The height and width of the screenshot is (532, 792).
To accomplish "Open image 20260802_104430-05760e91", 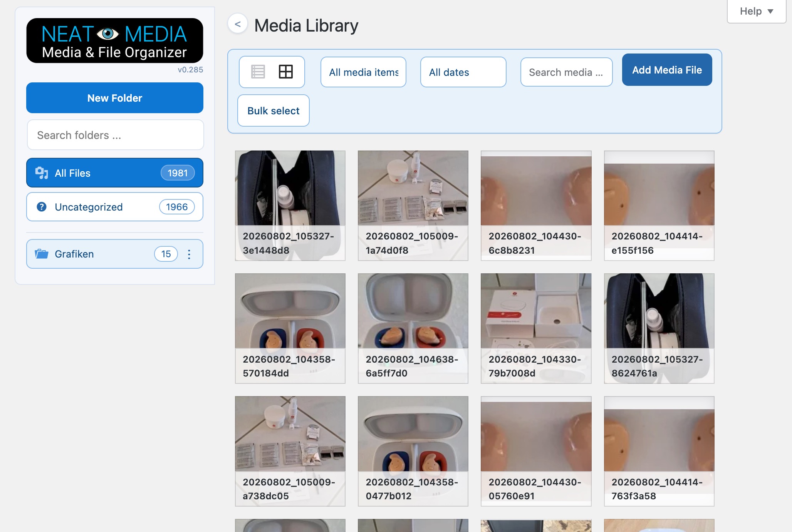I will 536,451.
